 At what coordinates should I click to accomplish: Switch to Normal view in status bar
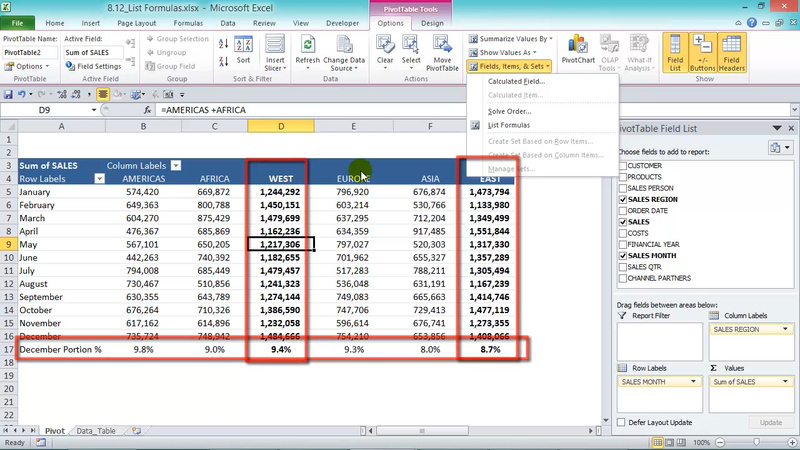(x=658, y=442)
